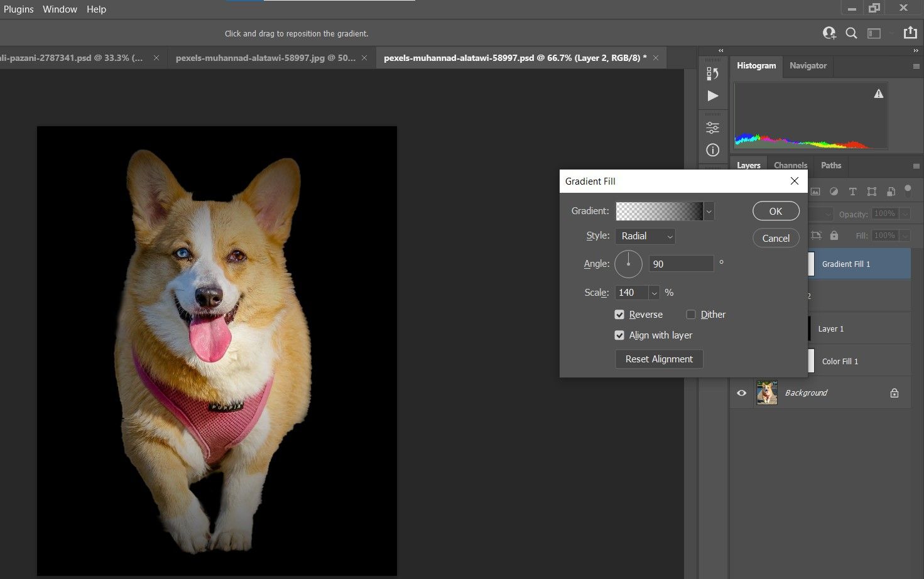Enable the Dither checkbox
Viewport: 924px width, 579px height.
coord(691,315)
